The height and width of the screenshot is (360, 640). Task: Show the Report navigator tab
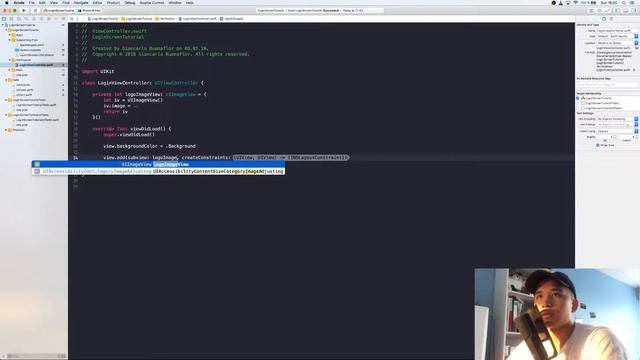coord(64,19)
